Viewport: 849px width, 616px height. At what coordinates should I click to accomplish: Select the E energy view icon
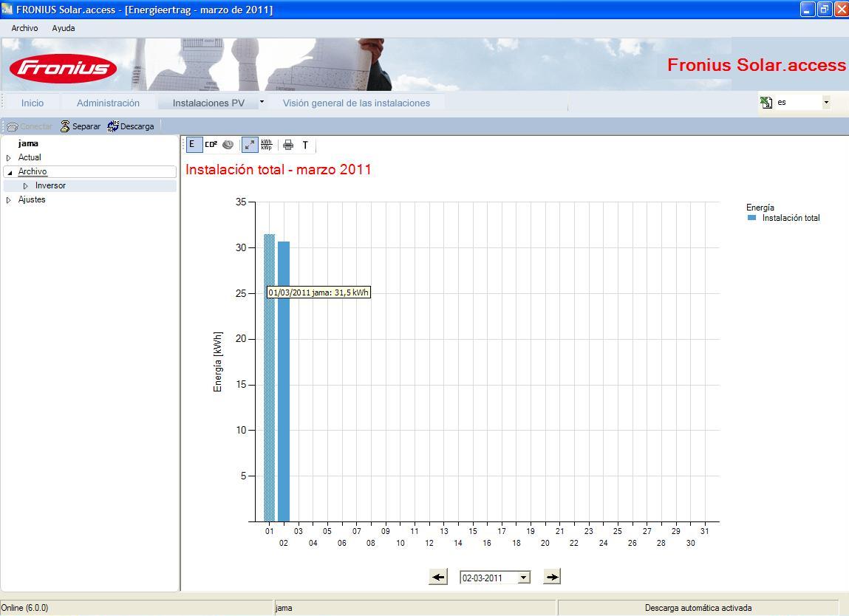tap(193, 145)
